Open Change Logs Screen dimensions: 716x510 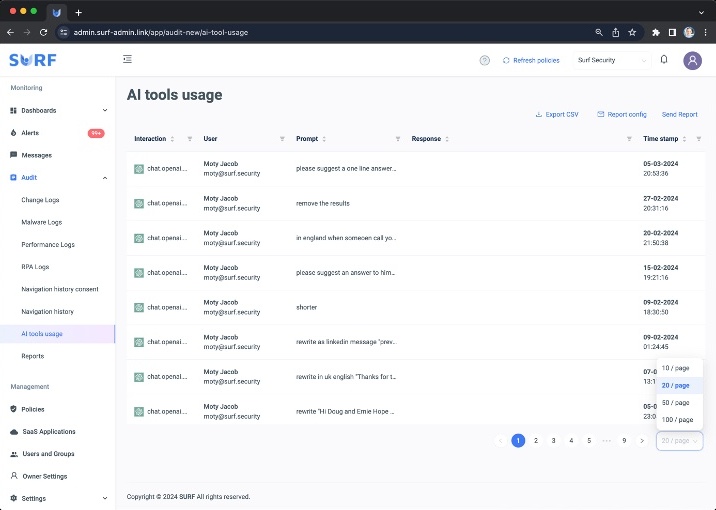40,200
